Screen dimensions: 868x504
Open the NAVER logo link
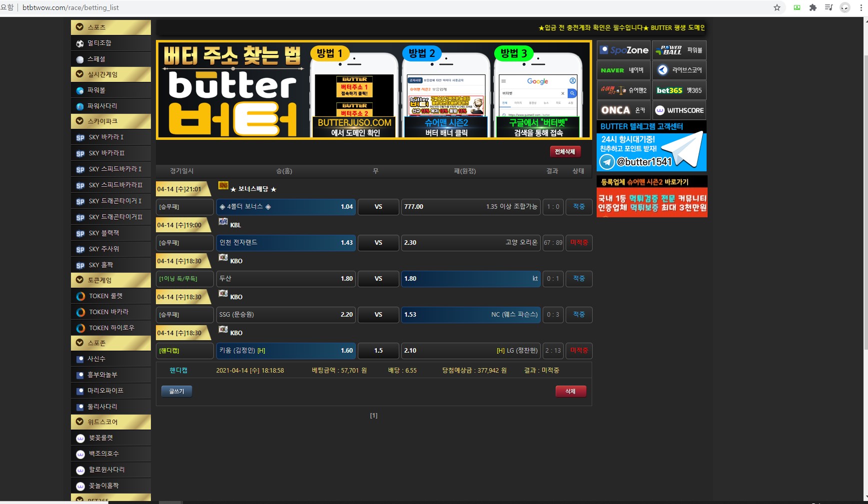tap(624, 70)
